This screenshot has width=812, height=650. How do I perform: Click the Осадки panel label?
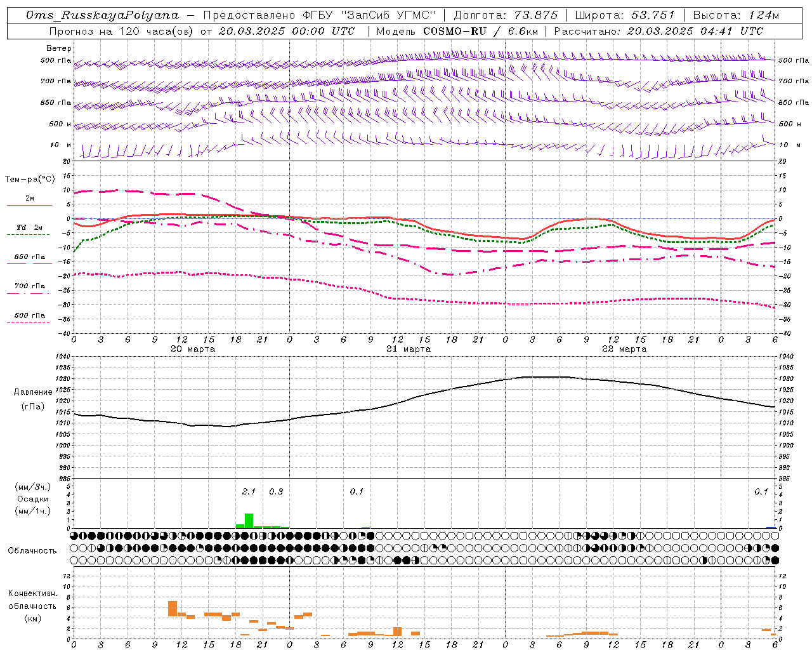pos(33,499)
